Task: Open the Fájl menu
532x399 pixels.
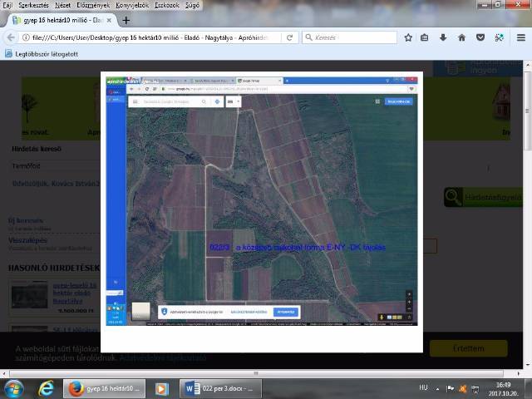Action: pyautogui.click(x=8, y=5)
